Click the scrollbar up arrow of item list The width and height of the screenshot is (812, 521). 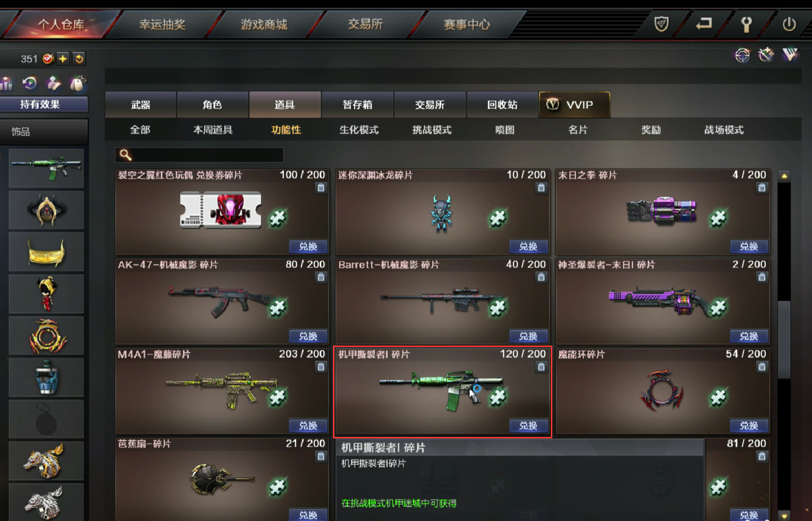coord(784,176)
